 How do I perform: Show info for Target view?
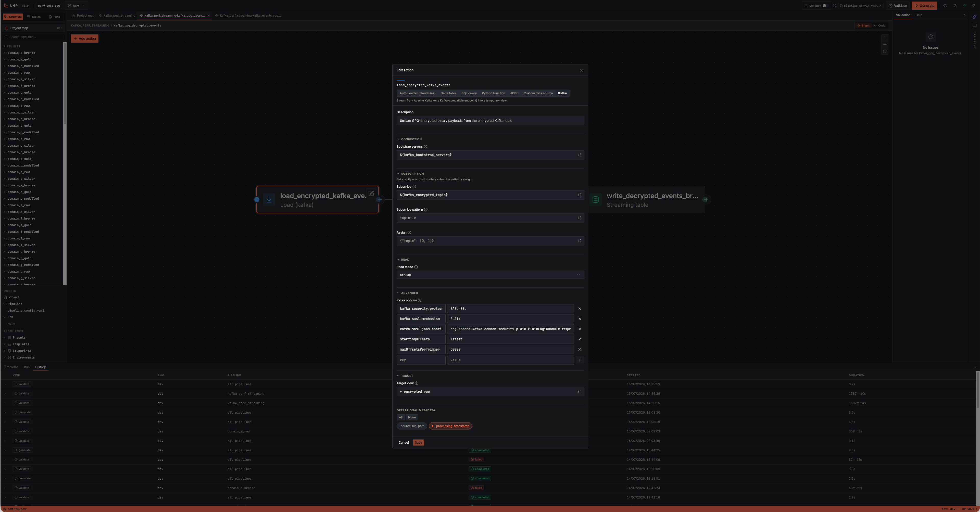(416, 383)
